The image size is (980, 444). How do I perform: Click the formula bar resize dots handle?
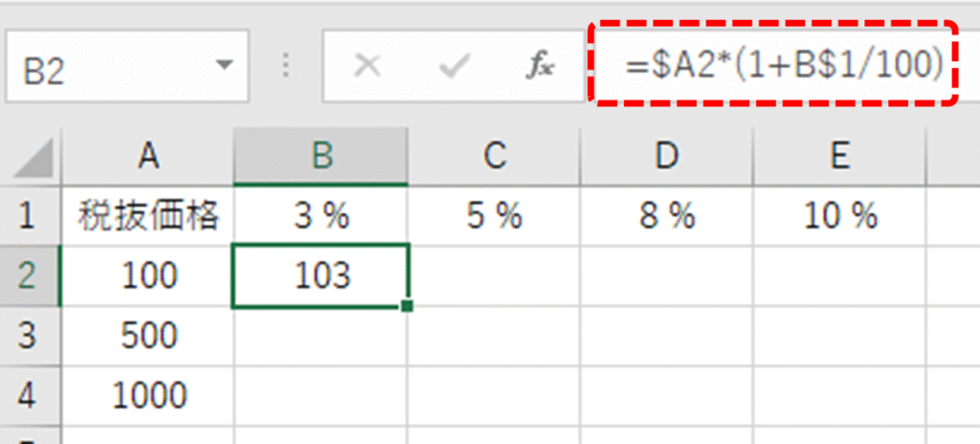(x=285, y=66)
